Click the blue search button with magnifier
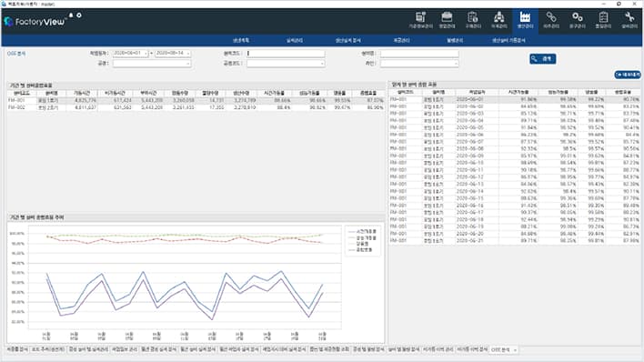Image resolution: width=644 pixels, height=362 pixels. (542, 59)
